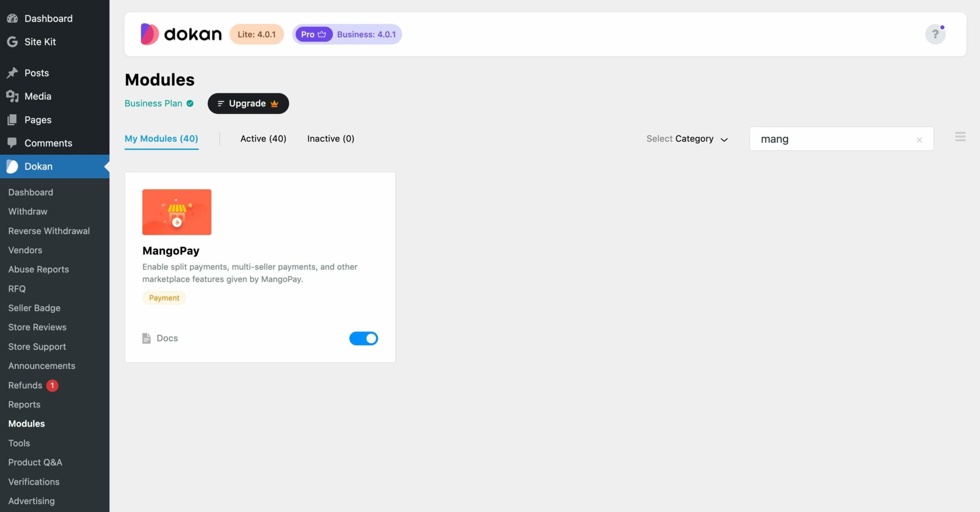Open Seller Badge page
Viewport: 980px width, 512px height.
tap(34, 308)
